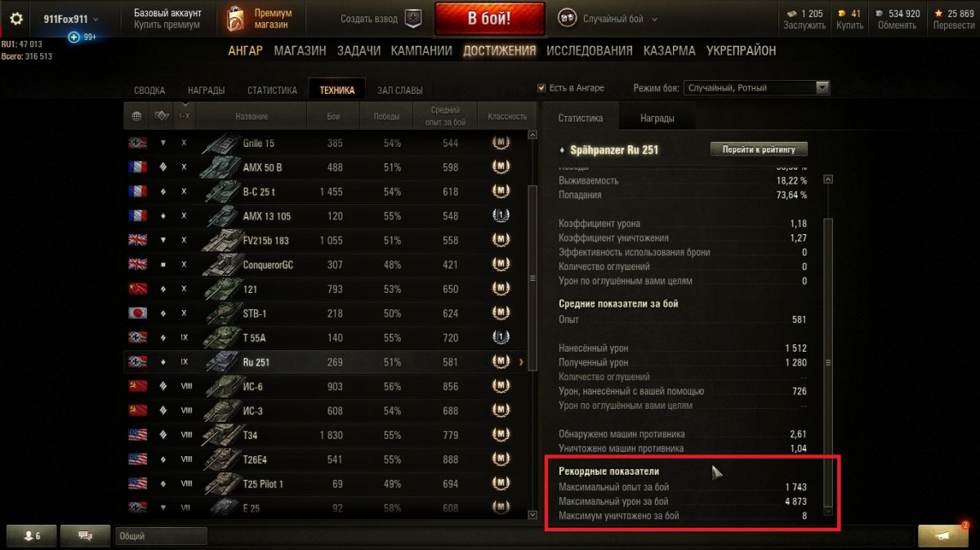Click the platoon emblem next to Создать взвод
This screenshot has height=550, width=980.
pos(414,19)
